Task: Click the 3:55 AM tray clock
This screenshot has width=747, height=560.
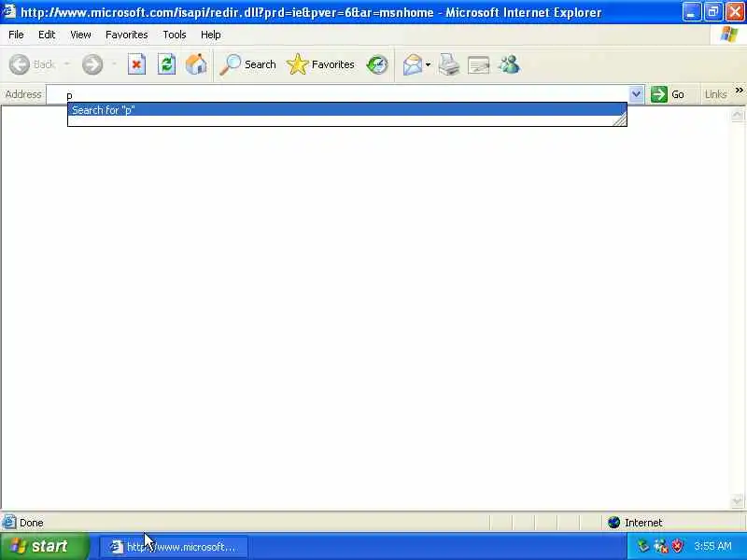Action: (x=712, y=546)
